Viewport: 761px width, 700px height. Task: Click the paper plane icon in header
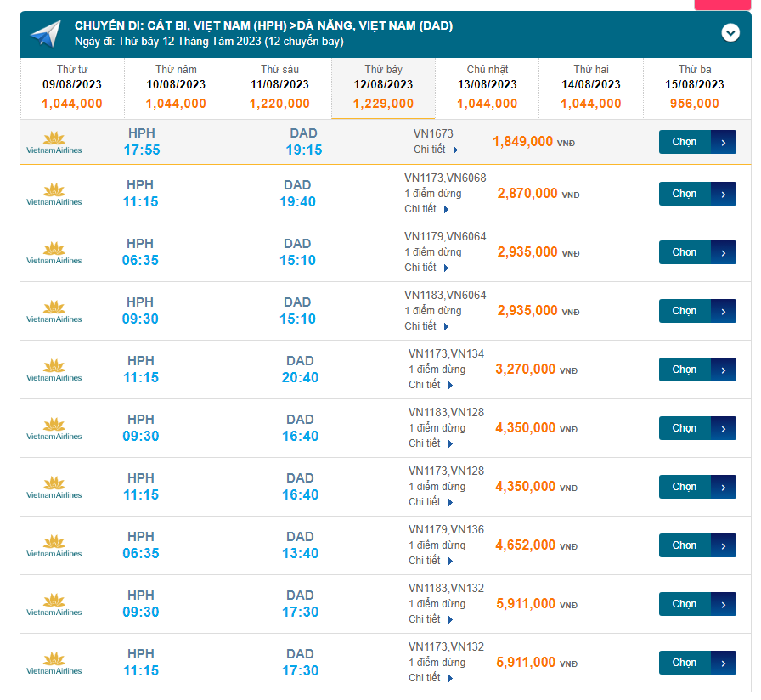(45, 33)
